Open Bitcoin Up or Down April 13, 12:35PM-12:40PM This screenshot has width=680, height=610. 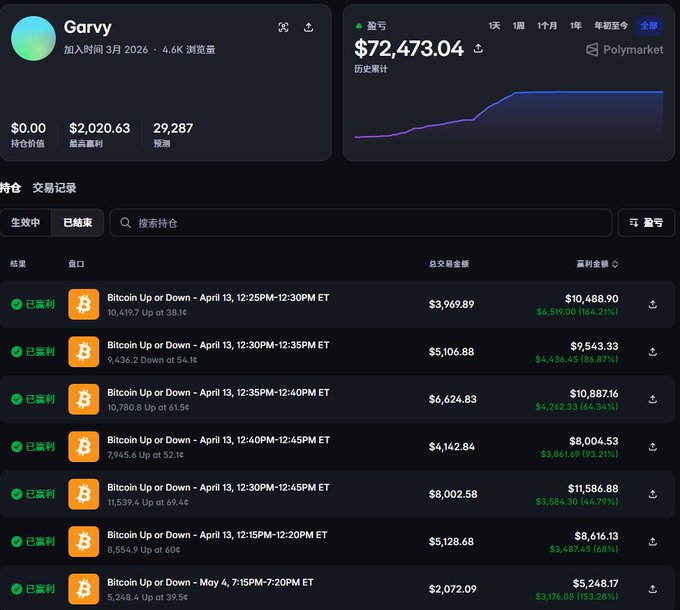click(218, 392)
